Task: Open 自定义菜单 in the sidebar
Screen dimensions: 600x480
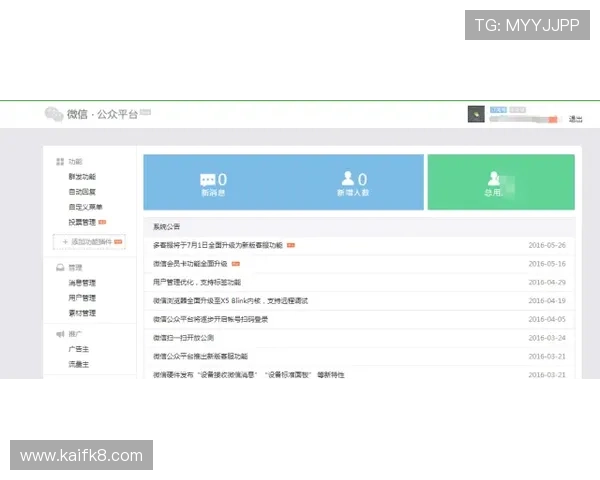Action: coord(85,207)
